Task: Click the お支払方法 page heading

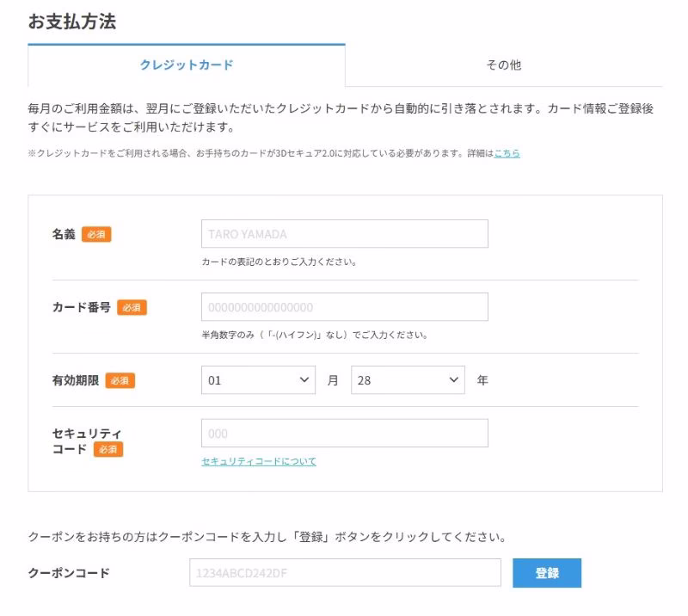Action: pyautogui.click(x=71, y=22)
